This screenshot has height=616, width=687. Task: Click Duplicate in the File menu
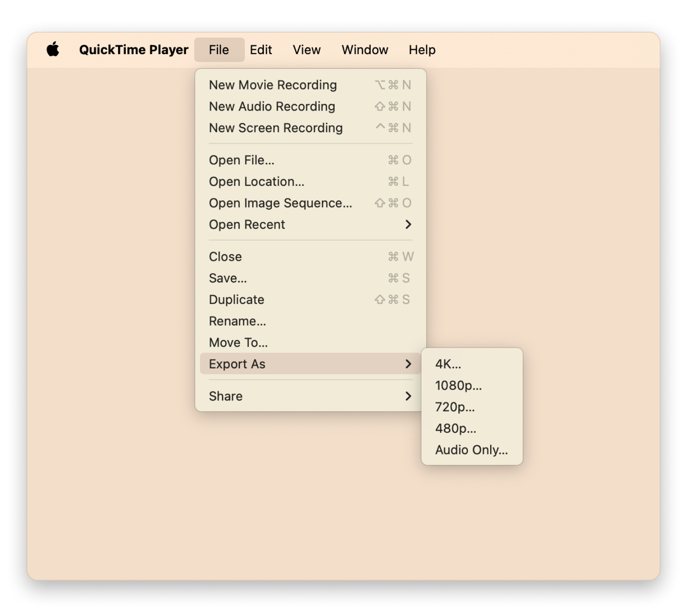[236, 300]
